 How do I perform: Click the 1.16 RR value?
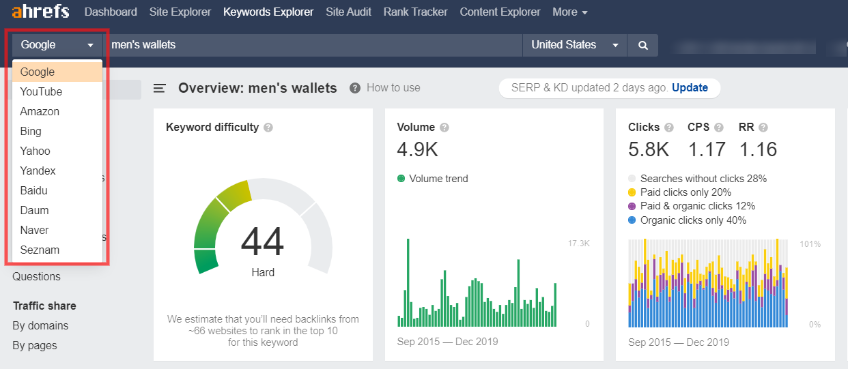pos(758,150)
